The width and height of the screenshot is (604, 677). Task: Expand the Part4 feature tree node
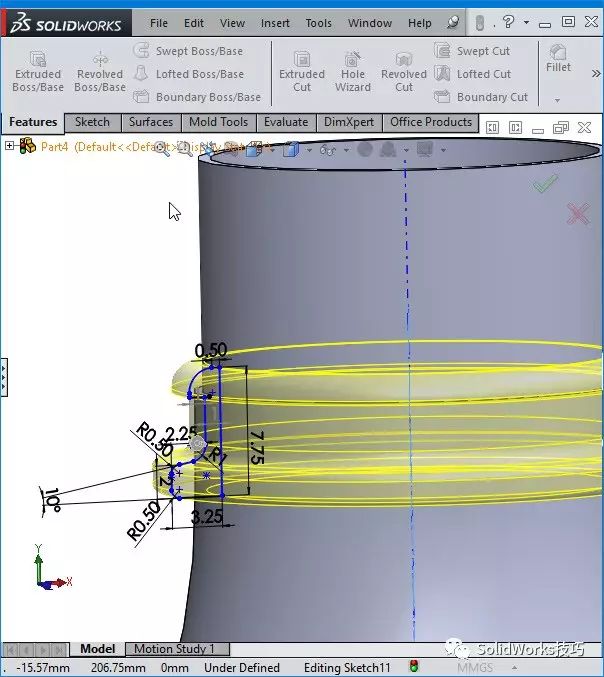click(x=9, y=146)
